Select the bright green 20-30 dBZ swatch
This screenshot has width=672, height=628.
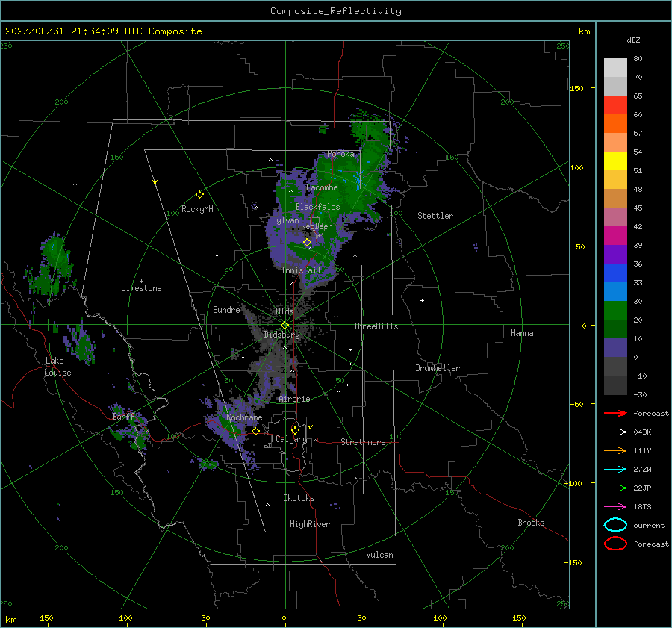tap(615, 310)
